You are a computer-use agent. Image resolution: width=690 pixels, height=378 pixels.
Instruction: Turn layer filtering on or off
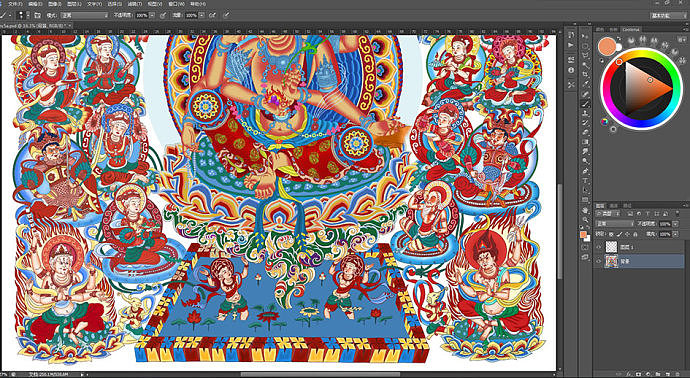click(677, 213)
